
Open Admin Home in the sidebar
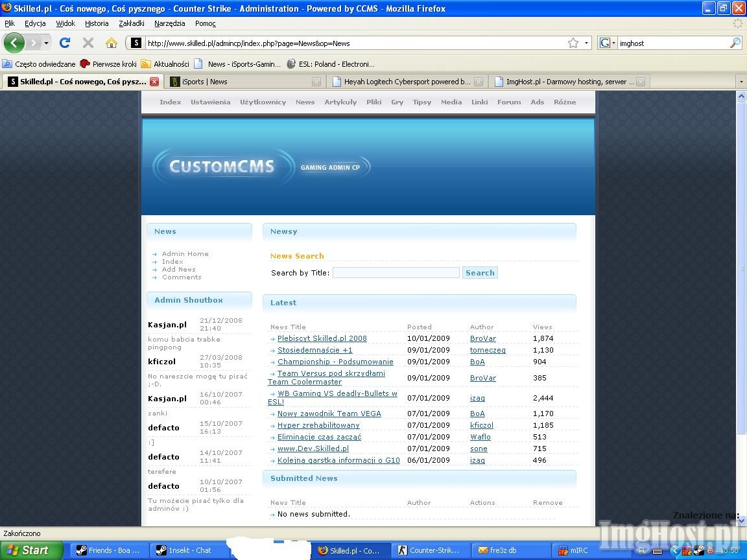185,254
